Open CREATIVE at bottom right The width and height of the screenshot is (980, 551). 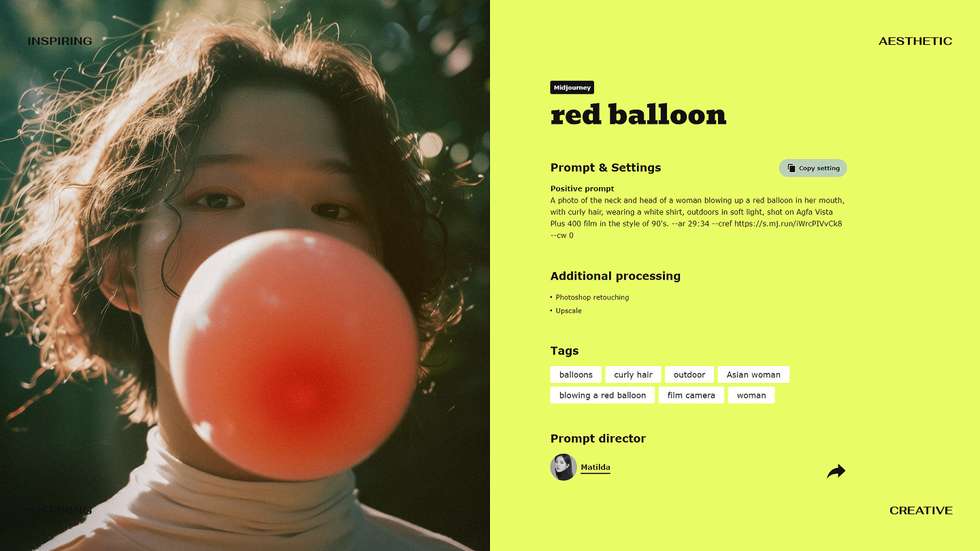point(921,510)
